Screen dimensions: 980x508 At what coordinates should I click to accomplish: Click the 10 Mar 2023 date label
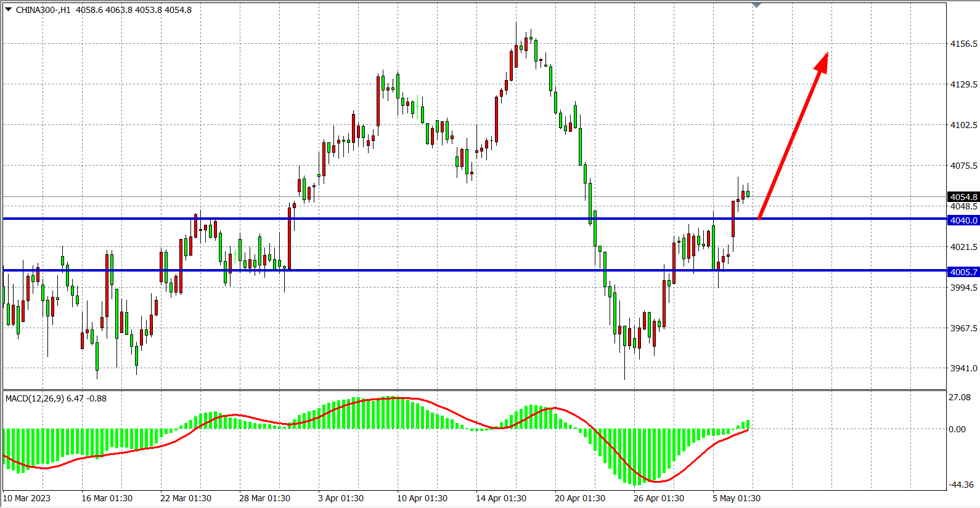pyautogui.click(x=27, y=498)
